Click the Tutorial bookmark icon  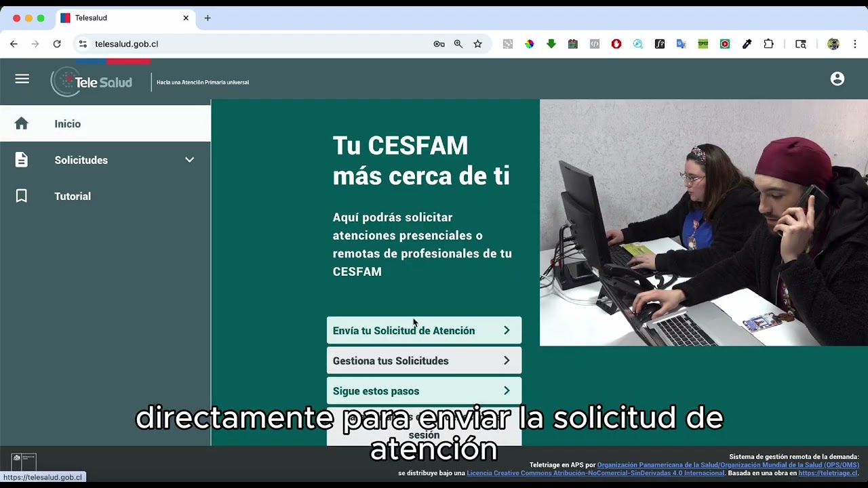(x=22, y=196)
